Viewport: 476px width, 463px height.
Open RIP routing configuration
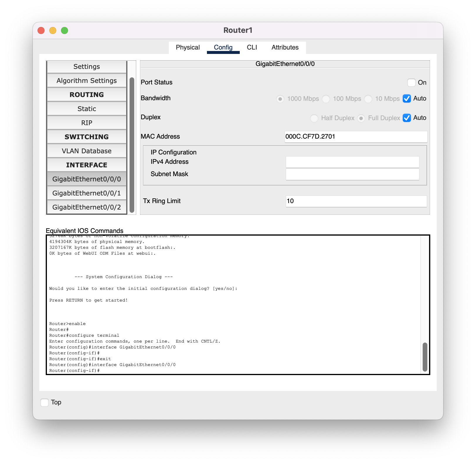87,123
